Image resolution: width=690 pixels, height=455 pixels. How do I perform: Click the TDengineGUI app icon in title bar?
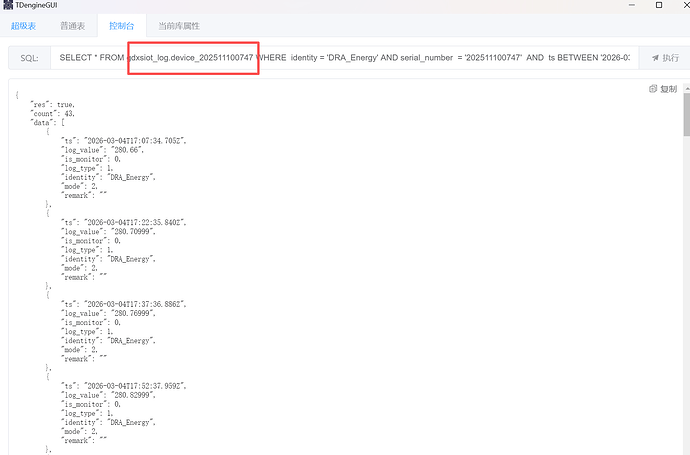[x=7, y=5]
